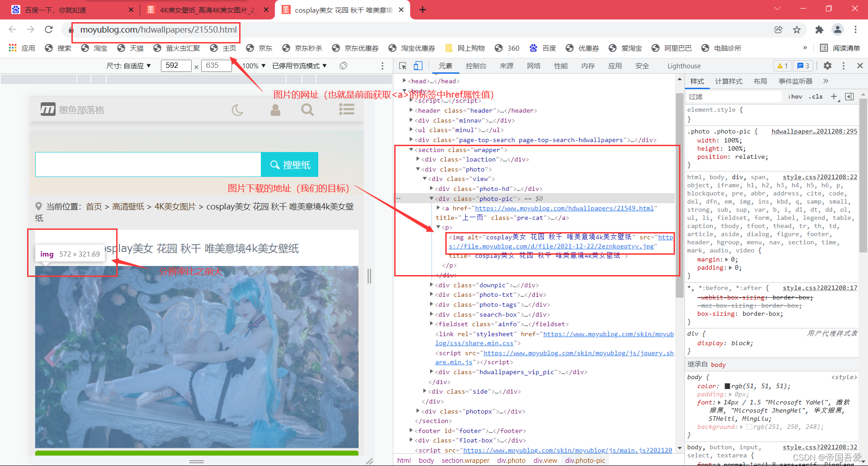This screenshot has width=868, height=466.
Task: Collapse the section class="wrapper" node
Action: (411, 150)
